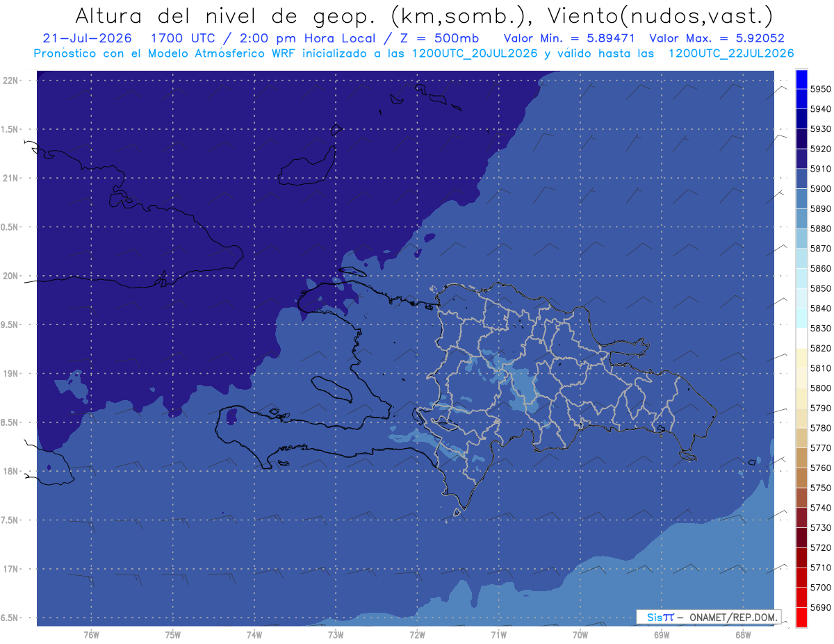Pick the legend swatch between 5950 and 5940
834x644 pixels.
801,99
